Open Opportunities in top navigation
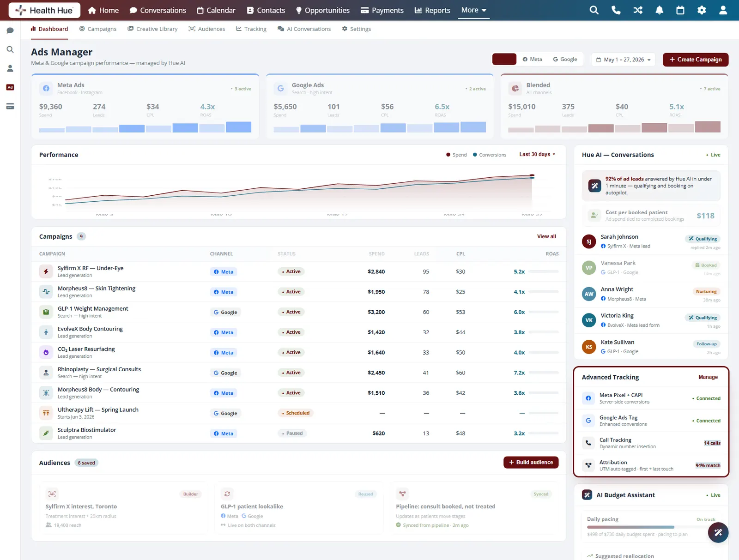 click(x=323, y=10)
